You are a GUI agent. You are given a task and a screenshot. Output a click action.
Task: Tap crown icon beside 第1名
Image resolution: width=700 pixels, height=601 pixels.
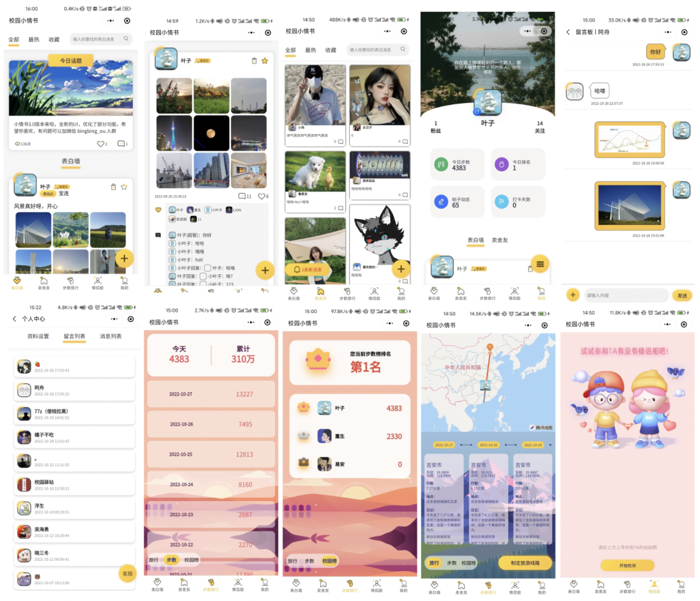318,359
